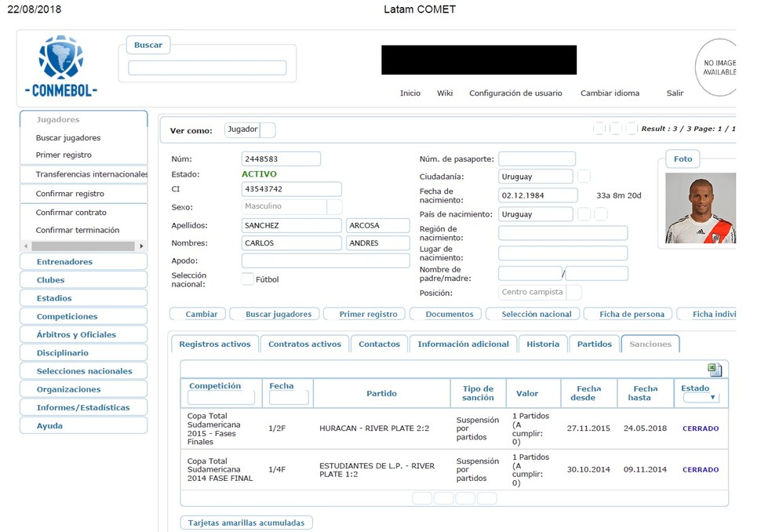Click the Buscar search input field
This screenshot has height=532, width=772.
tap(207, 68)
